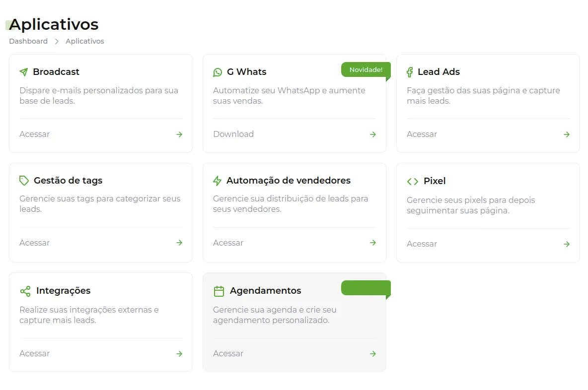Click arrow in Automação de vendedores card
The height and width of the screenshot is (390, 588).
[373, 243]
